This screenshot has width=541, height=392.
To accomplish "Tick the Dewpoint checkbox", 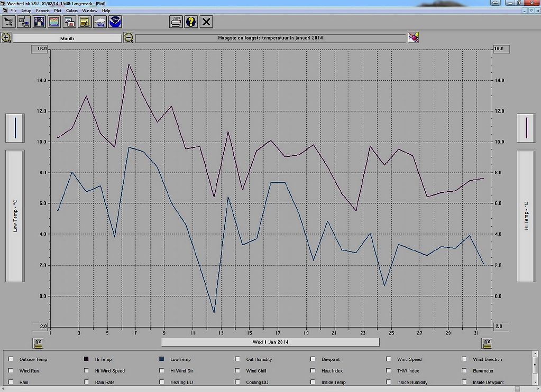I will 313,359.
